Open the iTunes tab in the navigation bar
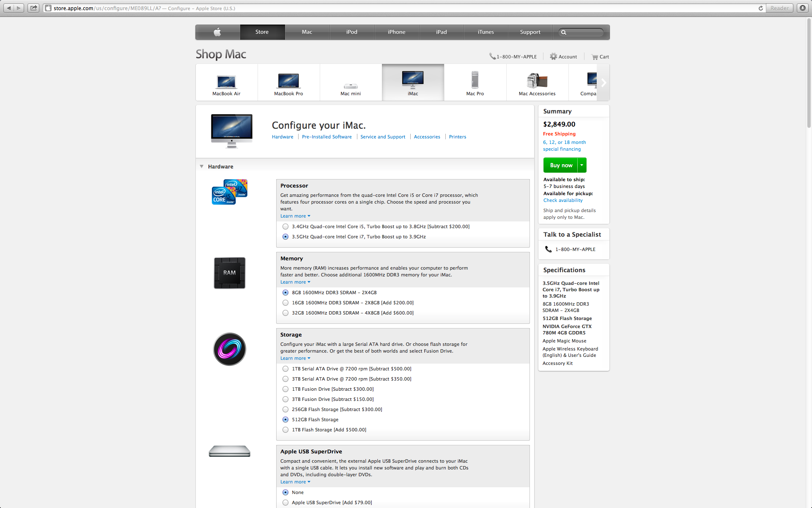Screen dimensions: 812x508 (486, 32)
